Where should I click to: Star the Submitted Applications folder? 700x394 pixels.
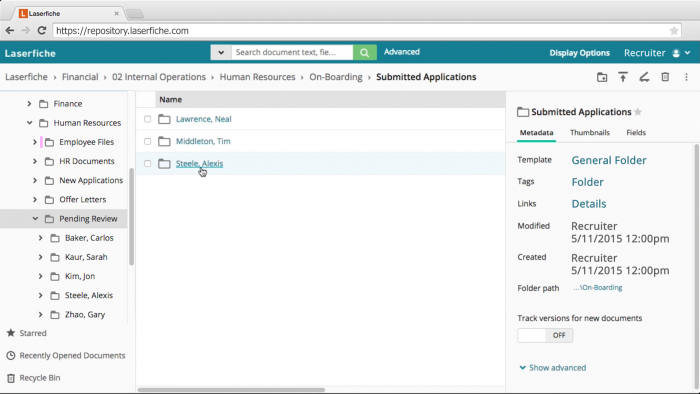point(638,112)
